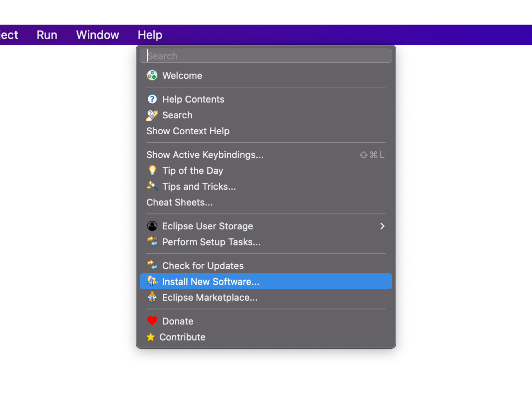Screen dimensions: 532x399
Task: Choose Help Contents label
Action: 193,99
